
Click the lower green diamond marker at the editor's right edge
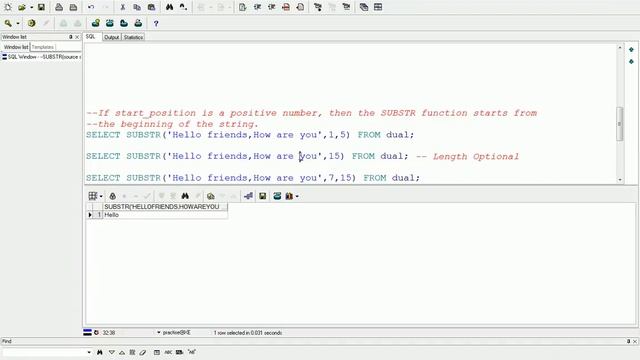[x=631, y=62]
